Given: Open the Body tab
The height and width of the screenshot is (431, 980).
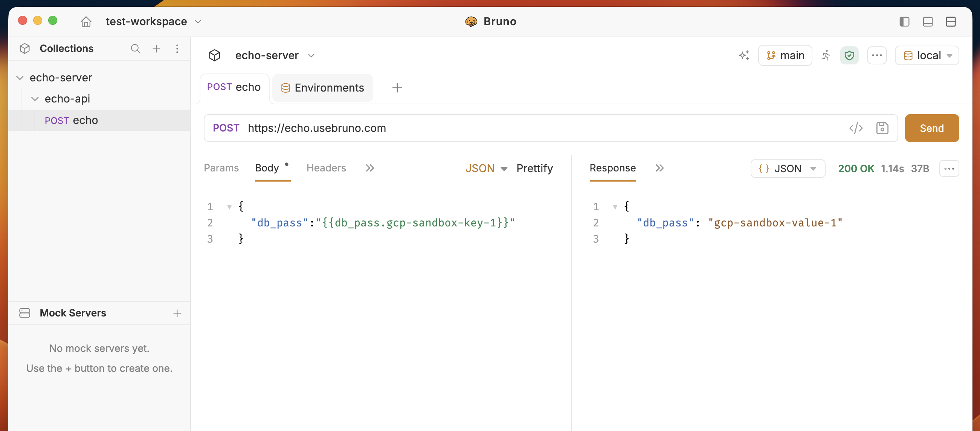Looking at the screenshot, I should pyautogui.click(x=267, y=168).
